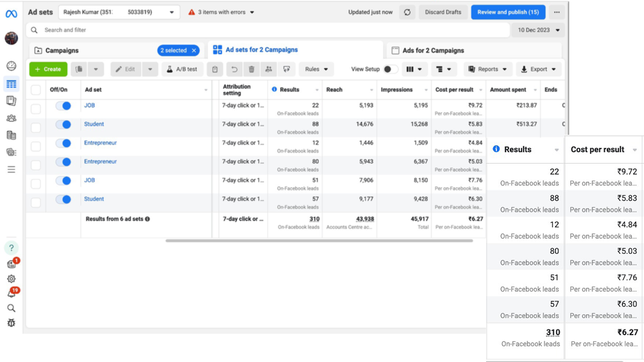Image resolution: width=644 pixels, height=362 pixels.
Task: Click the trash delete icon in toolbar
Action: (x=251, y=69)
